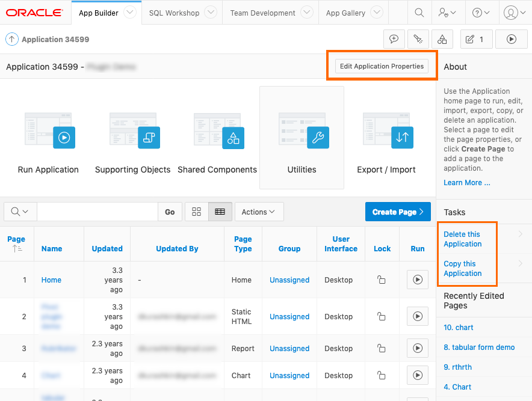Open the Shared Components icon
Viewport: 532px width, 401px height.
(x=219, y=131)
